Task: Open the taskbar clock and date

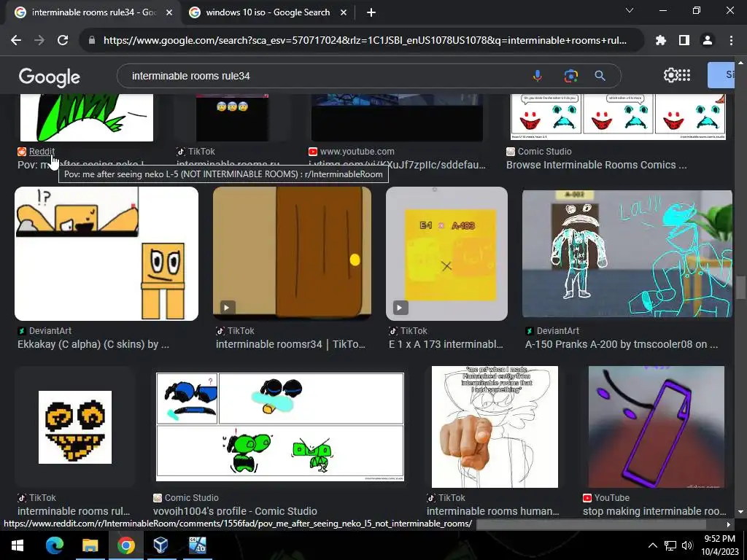Action: tap(719, 545)
